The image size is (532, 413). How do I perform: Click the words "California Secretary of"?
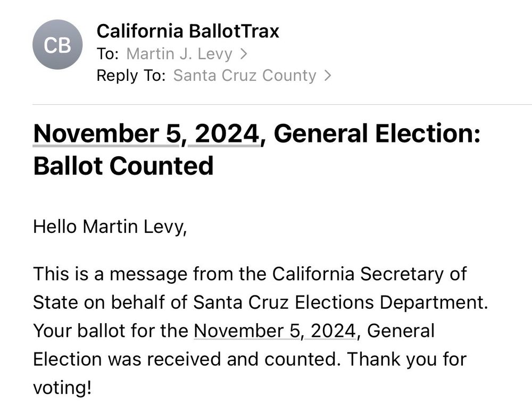[369, 274]
